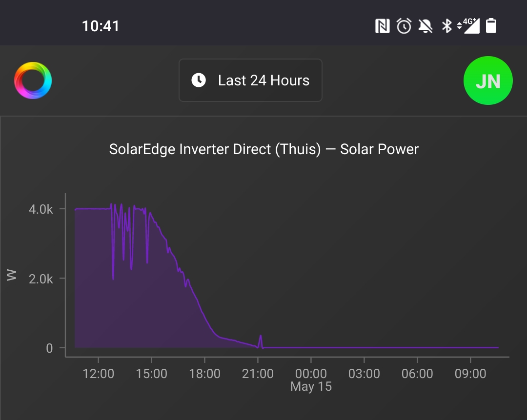
Task: Tap the 4G+ signal strength icon
Action: point(468,26)
